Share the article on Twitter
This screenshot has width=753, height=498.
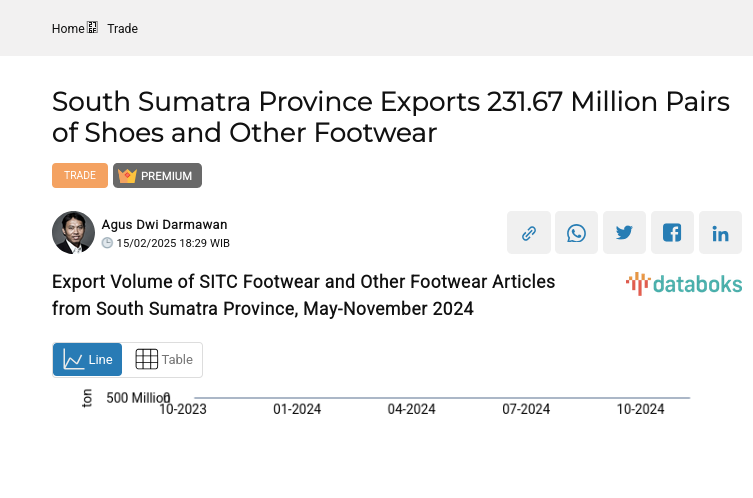[624, 233]
